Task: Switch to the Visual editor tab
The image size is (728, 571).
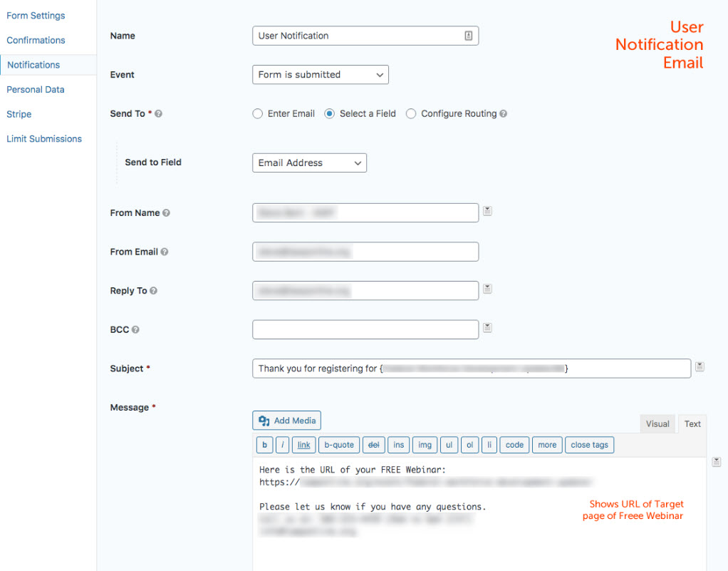Action: 657,424
